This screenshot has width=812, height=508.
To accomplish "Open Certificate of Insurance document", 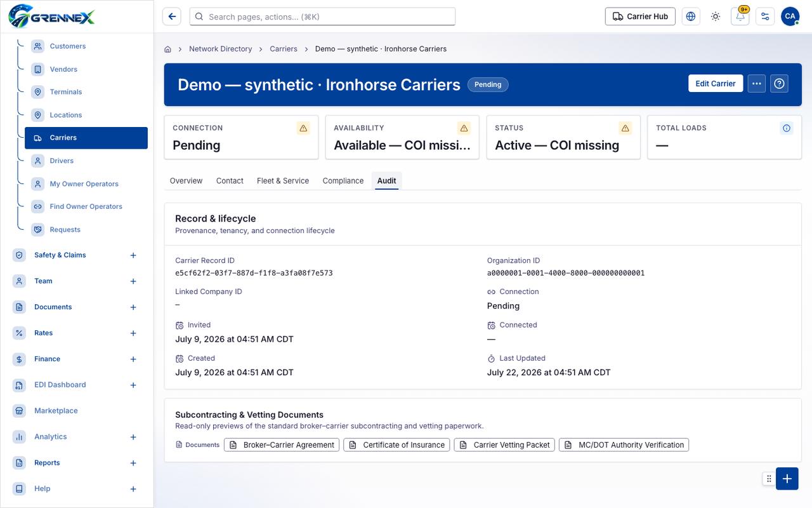I will click(x=396, y=444).
